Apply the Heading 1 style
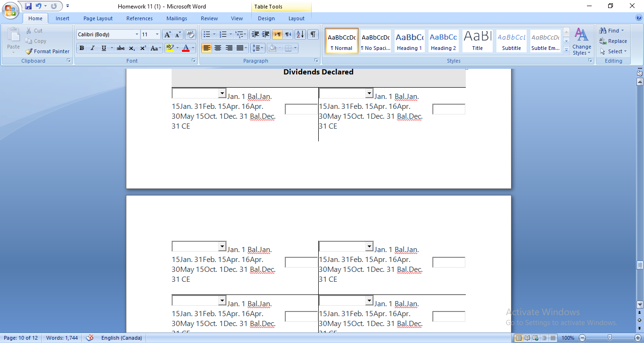644x343 pixels. click(409, 41)
